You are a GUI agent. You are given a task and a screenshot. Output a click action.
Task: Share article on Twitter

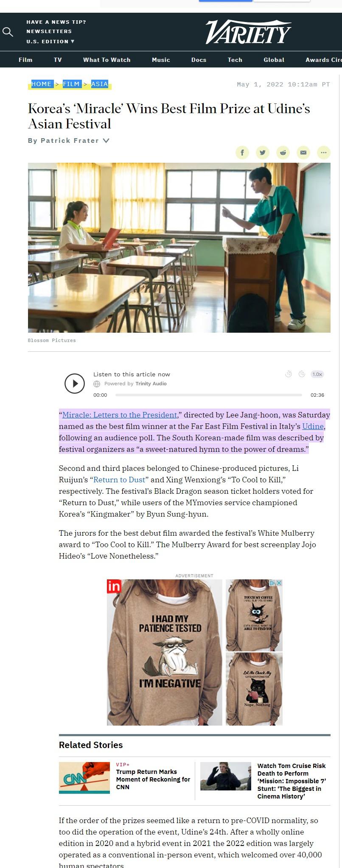point(263,153)
